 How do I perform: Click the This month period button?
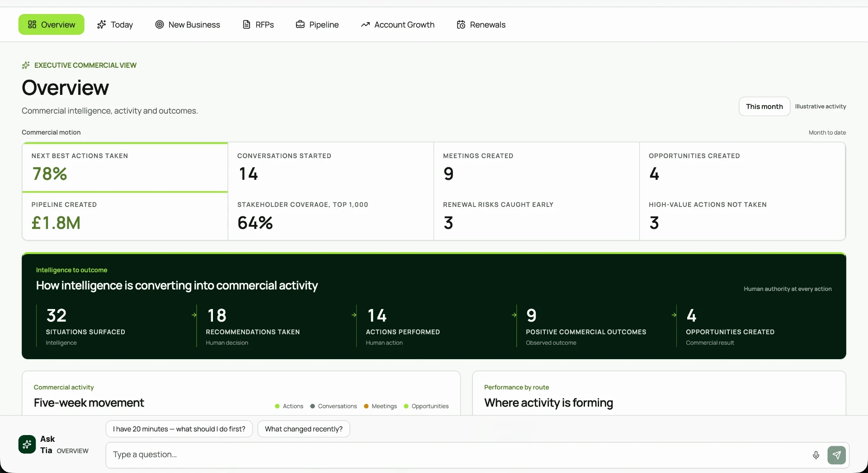point(764,106)
